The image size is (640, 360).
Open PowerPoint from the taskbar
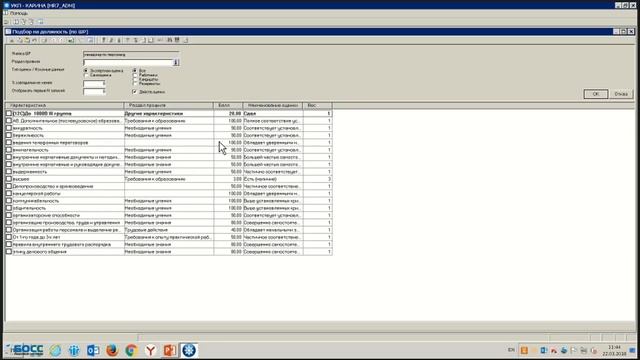pyautogui.click(x=170, y=350)
